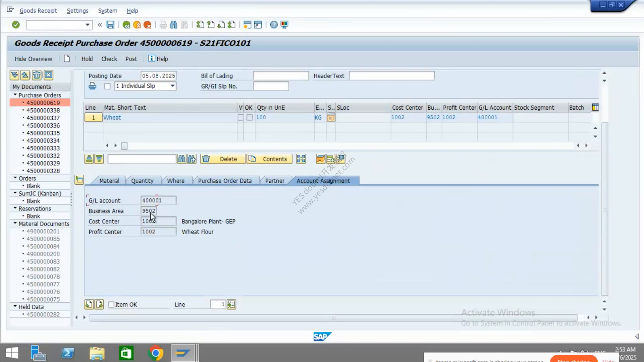Click the red Cancel icon in toolbar

tap(147, 25)
